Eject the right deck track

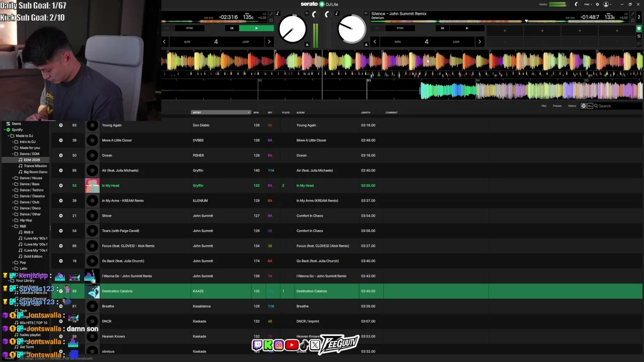tap(366, 45)
